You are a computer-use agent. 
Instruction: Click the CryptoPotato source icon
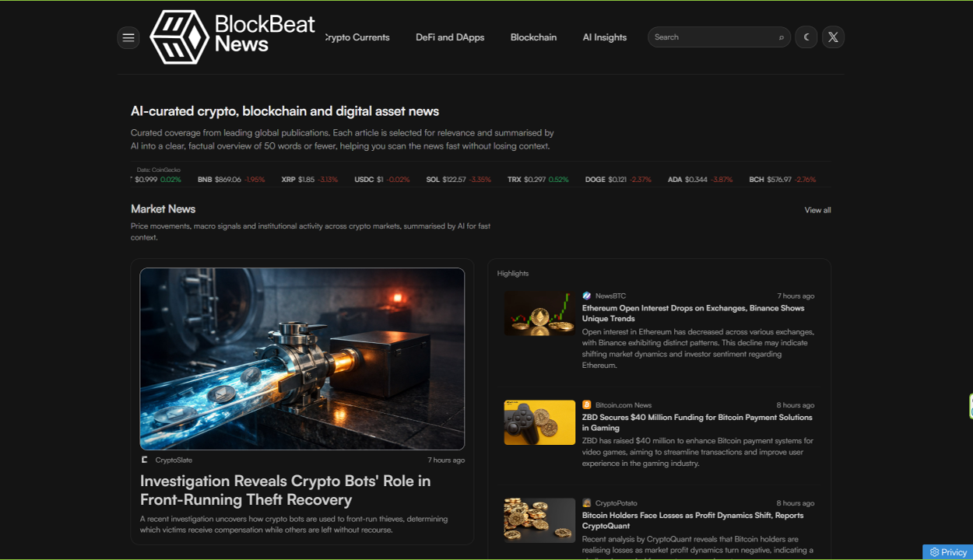pos(587,503)
